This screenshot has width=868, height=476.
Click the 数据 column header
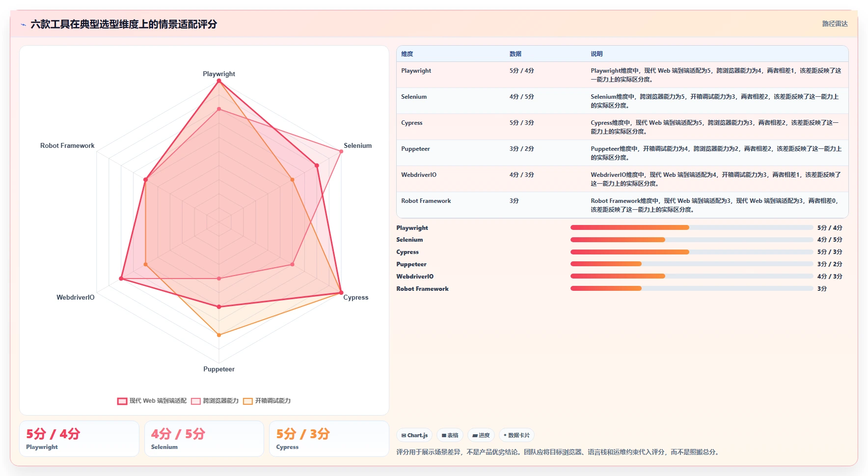pos(515,54)
